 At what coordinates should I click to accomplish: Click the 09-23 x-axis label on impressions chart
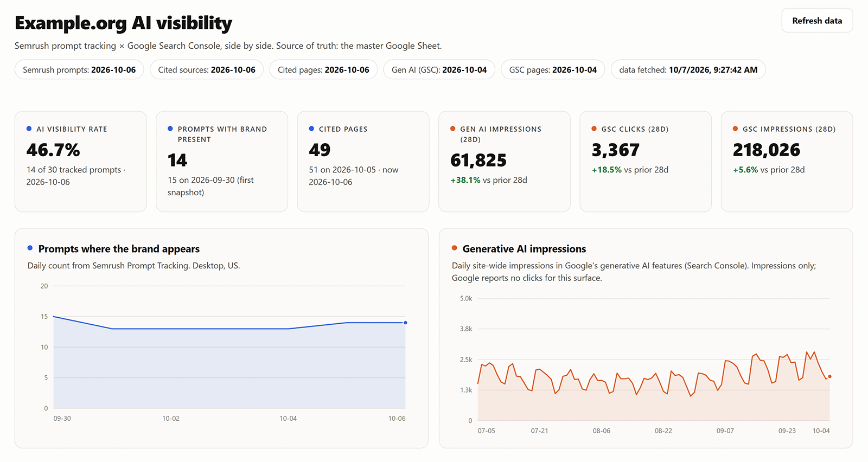(x=787, y=431)
